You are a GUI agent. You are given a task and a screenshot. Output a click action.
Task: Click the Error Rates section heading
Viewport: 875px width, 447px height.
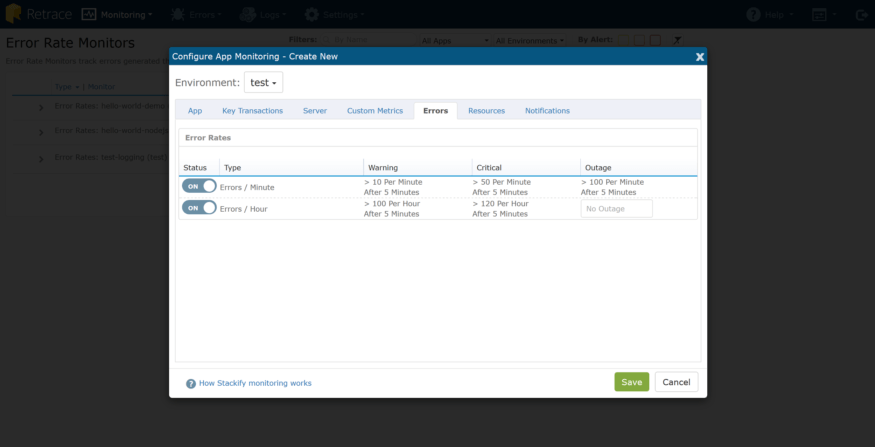[208, 137]
